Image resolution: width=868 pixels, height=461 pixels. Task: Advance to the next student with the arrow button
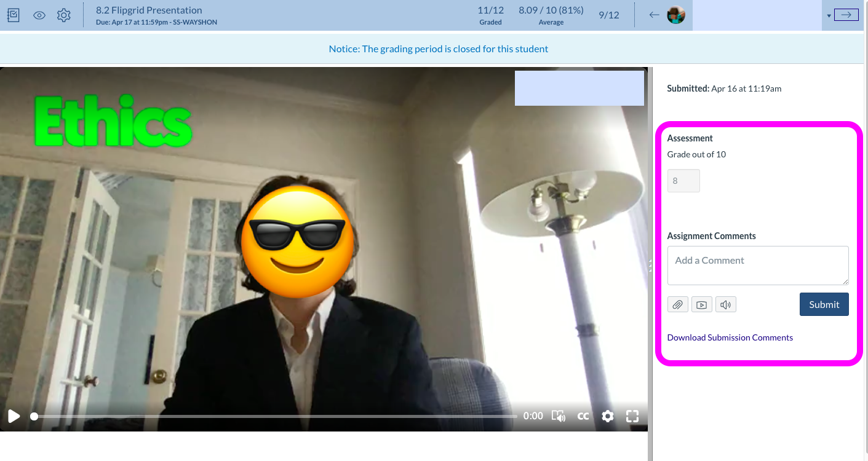[x=847, y=14]
